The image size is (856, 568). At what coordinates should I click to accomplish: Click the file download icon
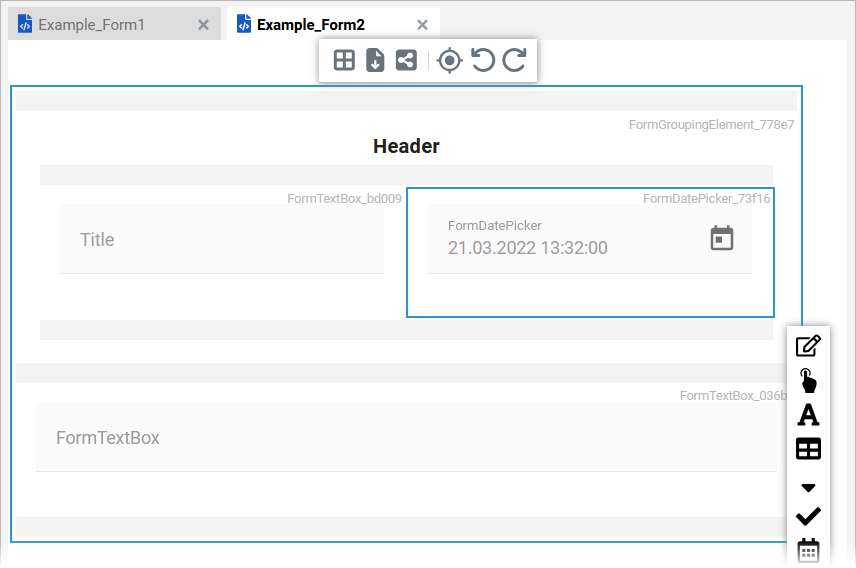point(375,60)
